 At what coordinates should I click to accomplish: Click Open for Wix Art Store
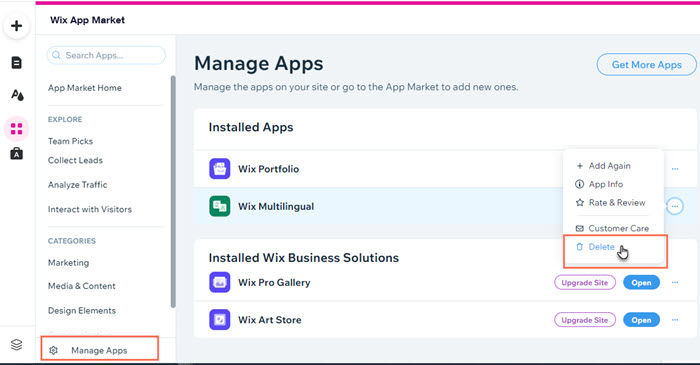pos(641,320)
